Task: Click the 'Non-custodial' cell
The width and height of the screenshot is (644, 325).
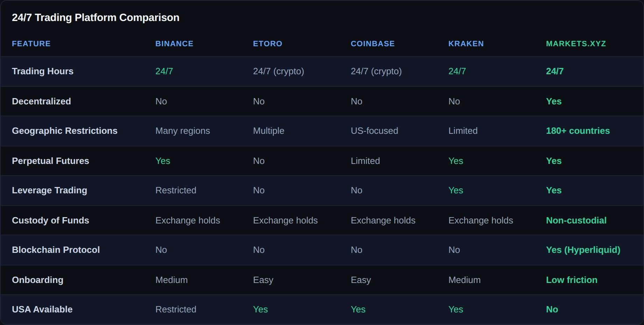Action: [x=576, y=220]
